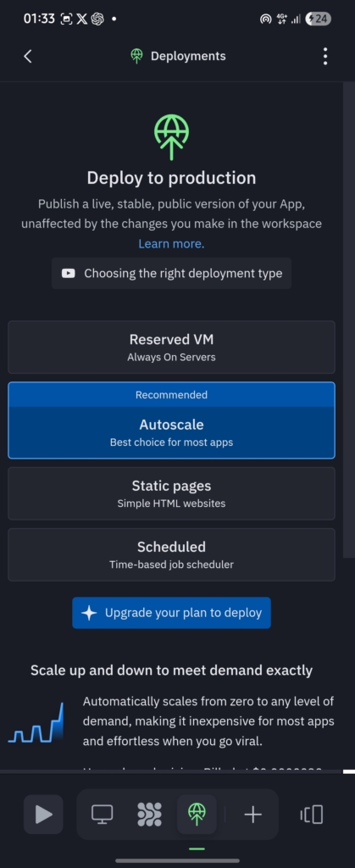
Task: Choose Scheduled deployment type
Action: click(x=171, y=554)
